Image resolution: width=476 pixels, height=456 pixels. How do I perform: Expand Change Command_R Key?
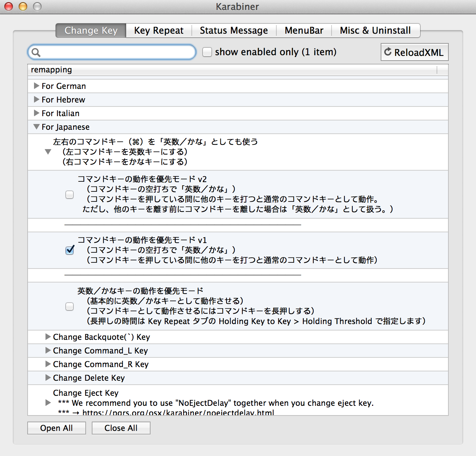click(x=48, y=364)
